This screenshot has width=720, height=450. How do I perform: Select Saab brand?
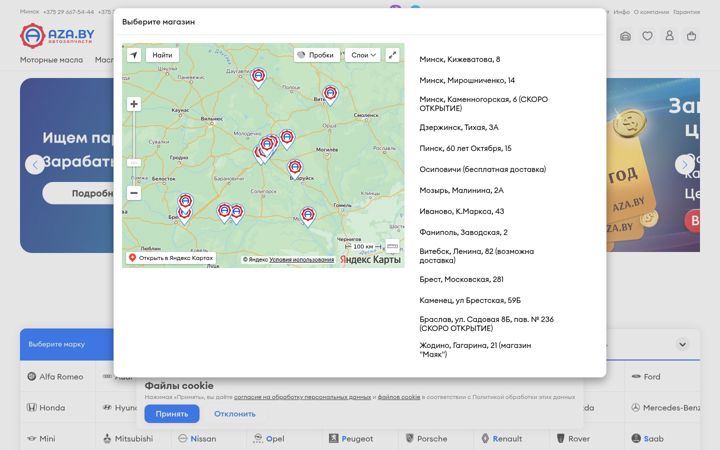click(x=648, y=439)
